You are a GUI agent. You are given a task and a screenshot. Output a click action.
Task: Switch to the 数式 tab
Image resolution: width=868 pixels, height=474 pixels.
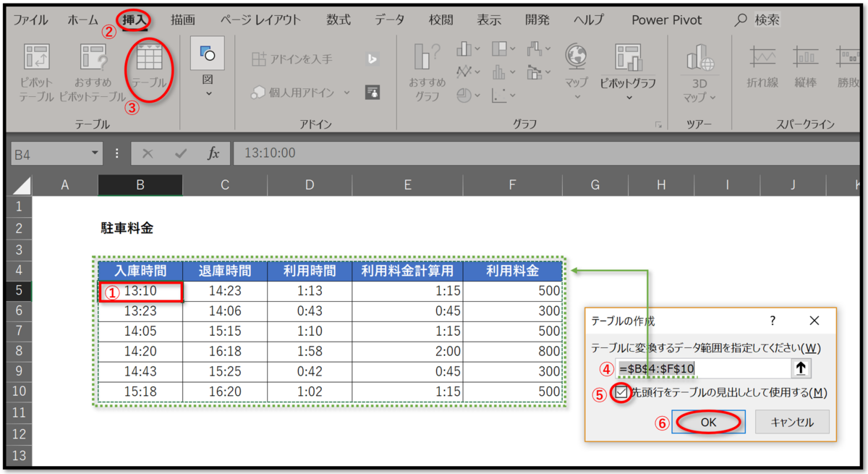(x=338, y=20)
